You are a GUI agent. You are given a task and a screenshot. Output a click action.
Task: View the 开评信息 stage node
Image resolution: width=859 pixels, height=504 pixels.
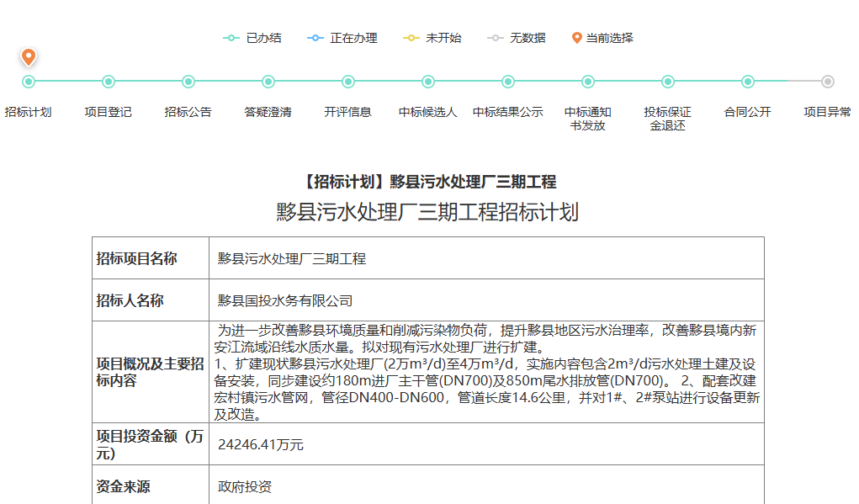point(348,82)
